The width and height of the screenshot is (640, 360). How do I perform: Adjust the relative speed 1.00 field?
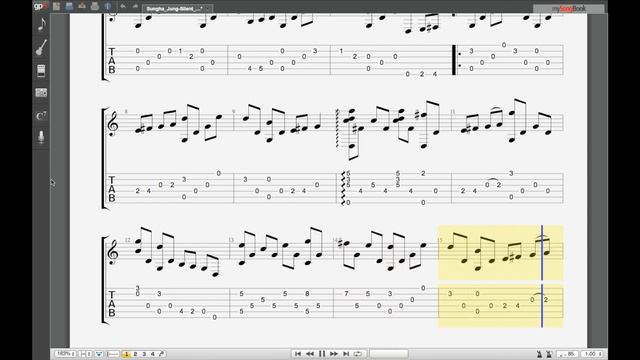coord(591,354)
